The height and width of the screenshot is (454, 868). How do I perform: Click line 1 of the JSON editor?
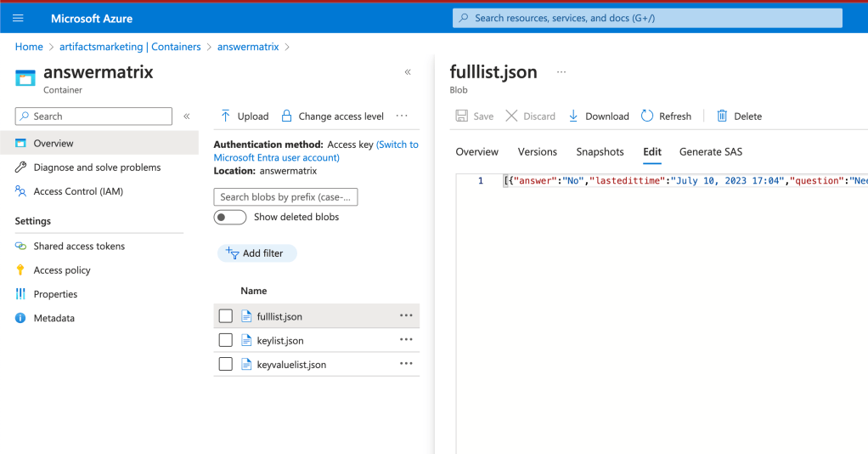tap(685, 181)
